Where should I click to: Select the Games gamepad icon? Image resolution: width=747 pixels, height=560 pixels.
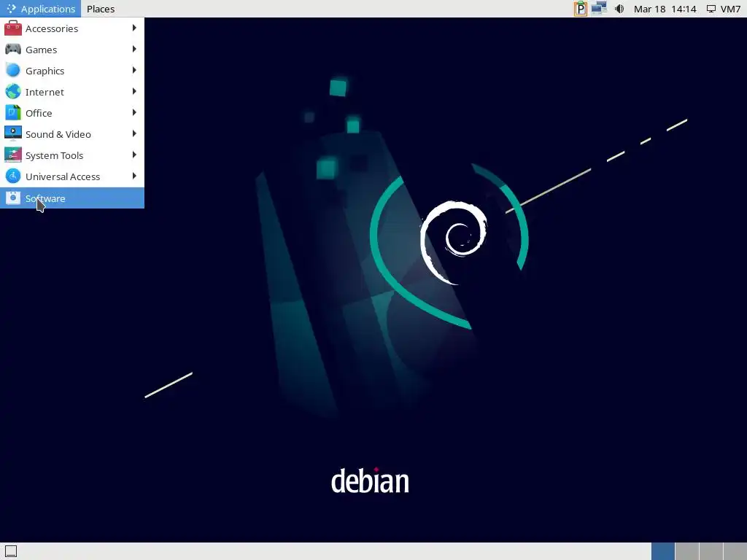[13, 50]
